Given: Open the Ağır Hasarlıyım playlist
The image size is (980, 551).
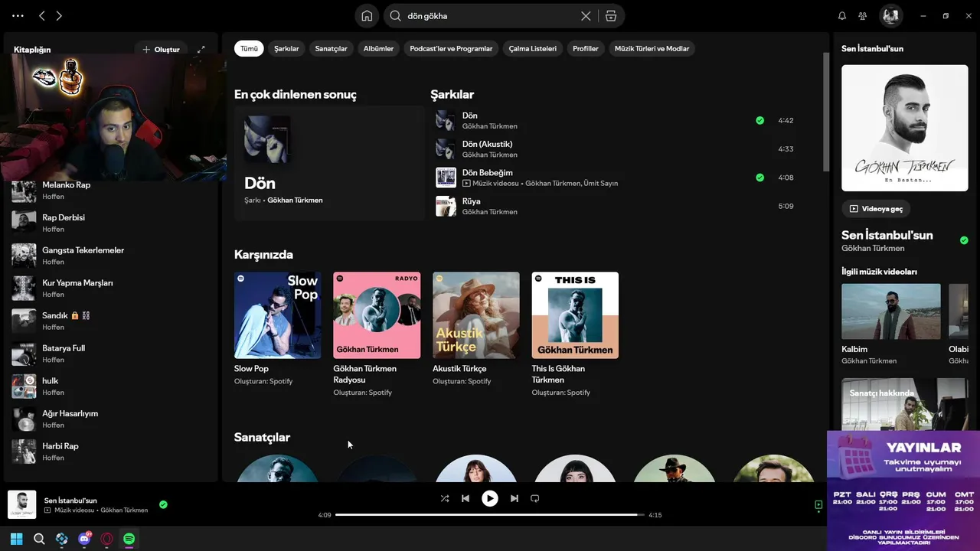Looking at the screenshot, I should [111, 419].
